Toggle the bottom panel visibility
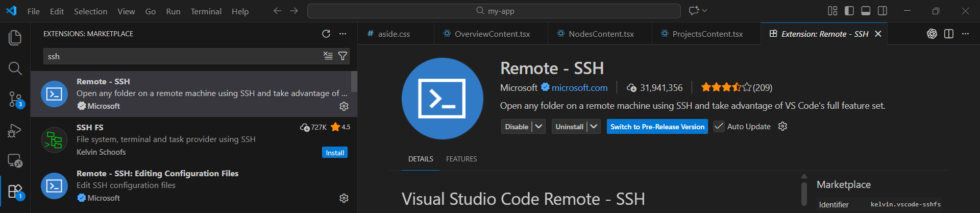The image size is (980, 213). (x=866, y=11)
